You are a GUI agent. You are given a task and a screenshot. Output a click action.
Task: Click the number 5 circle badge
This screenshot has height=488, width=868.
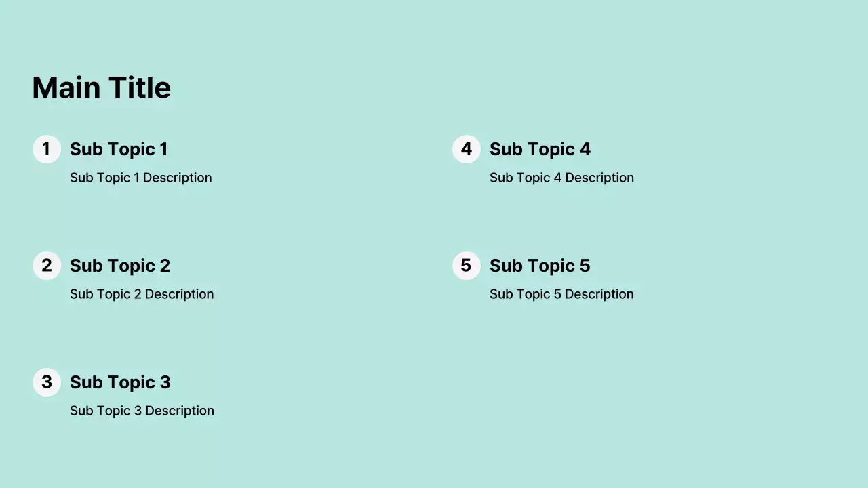tap(467, 266)
